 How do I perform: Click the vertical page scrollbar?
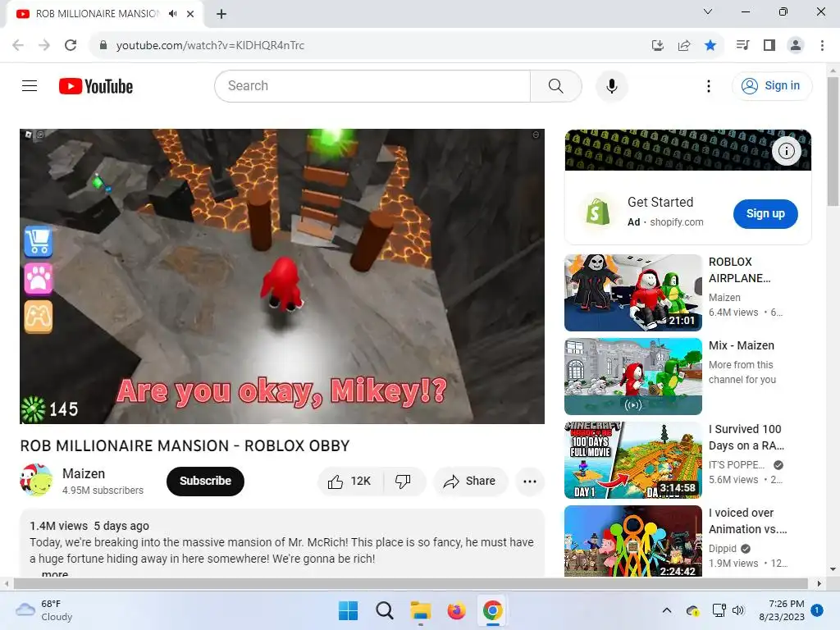click(833, 141)
